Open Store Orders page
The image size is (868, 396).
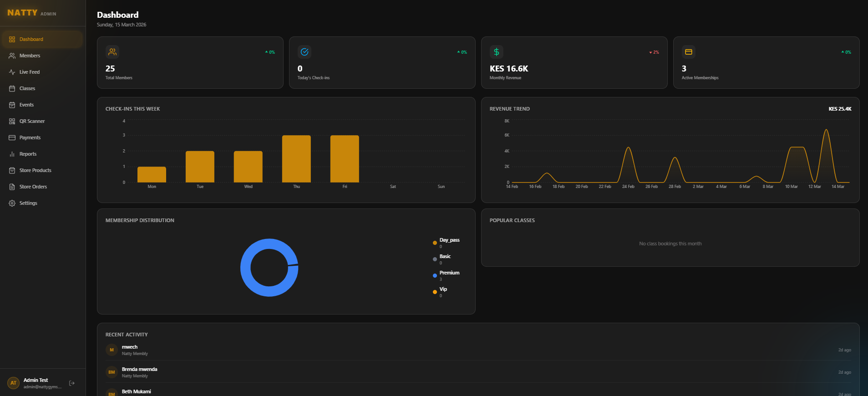click(33, 187)
